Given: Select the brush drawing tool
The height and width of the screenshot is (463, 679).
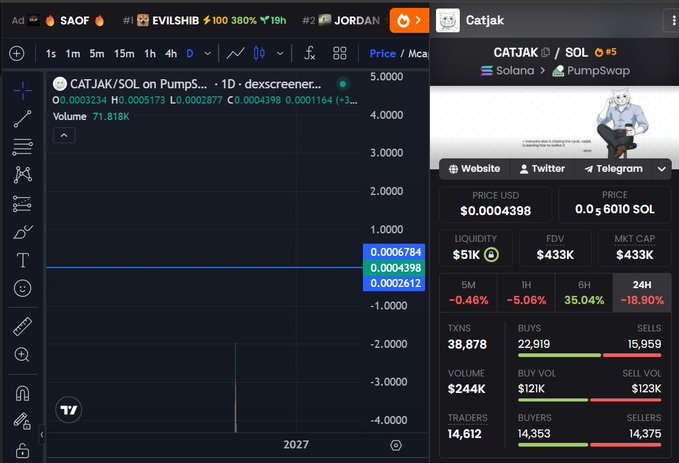Looking at the screenshot, I should click(x=23, y=232).
